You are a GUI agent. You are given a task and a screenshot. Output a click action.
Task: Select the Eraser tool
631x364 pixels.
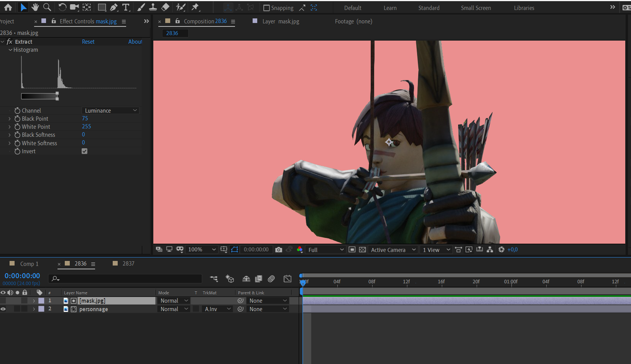(165, 7)
